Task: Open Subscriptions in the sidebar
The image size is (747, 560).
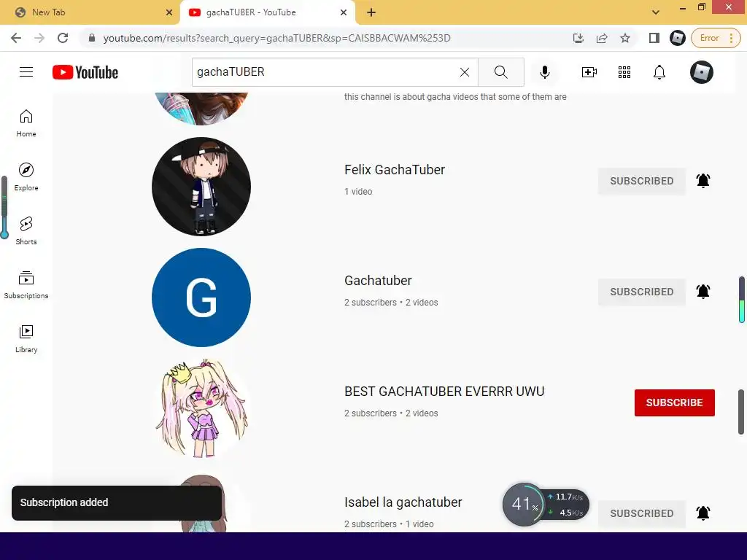Action: point(26,285)
